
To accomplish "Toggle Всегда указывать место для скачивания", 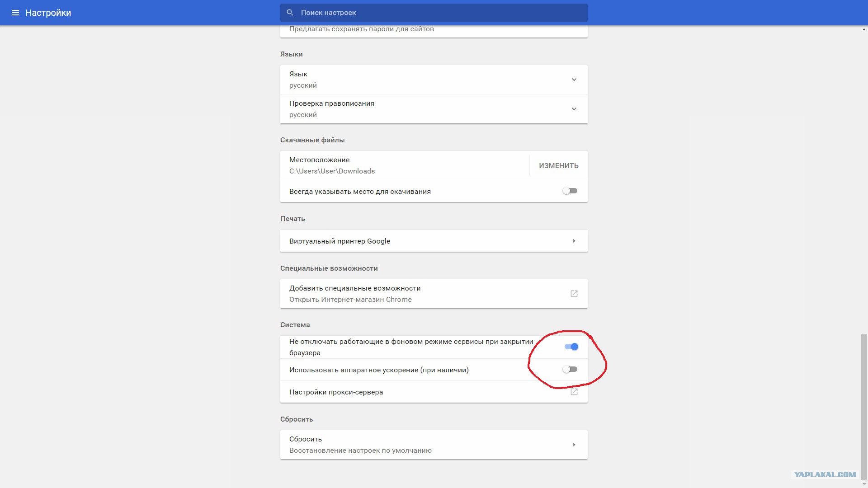I will coord(570,191).
